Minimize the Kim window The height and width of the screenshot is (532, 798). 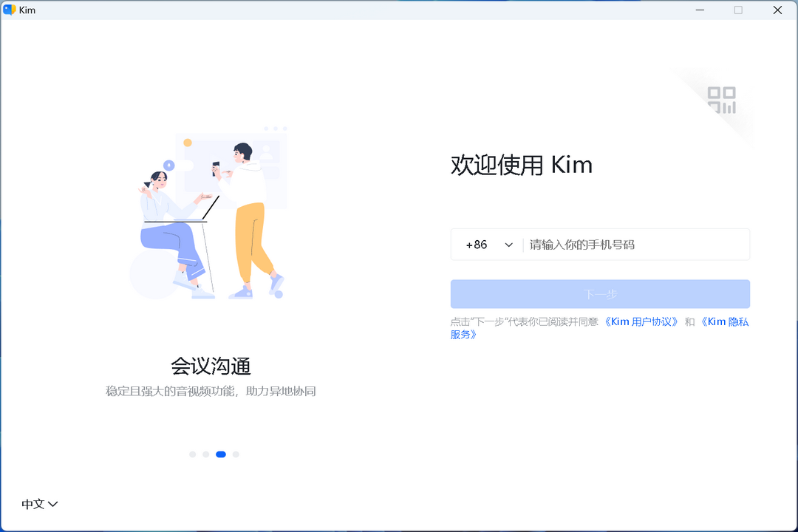click(699, 10)
